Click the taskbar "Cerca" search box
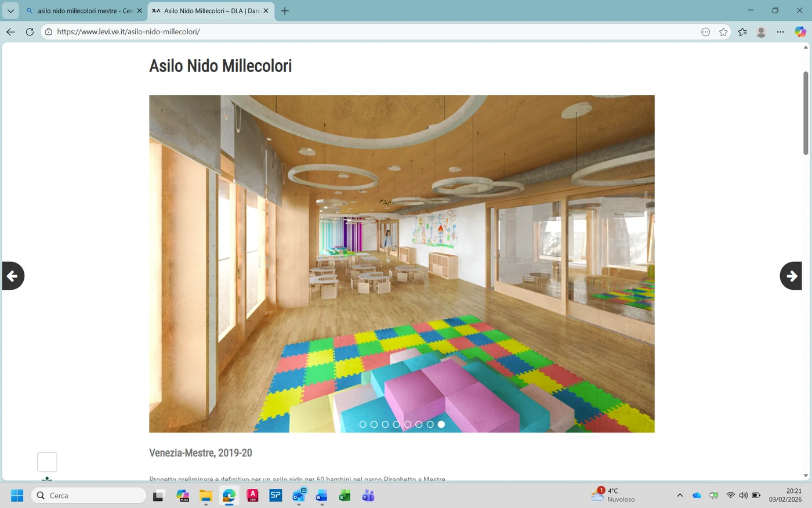The width and height of the screenshot is (812, 508). pyautogui.click(x=89, y=495)
